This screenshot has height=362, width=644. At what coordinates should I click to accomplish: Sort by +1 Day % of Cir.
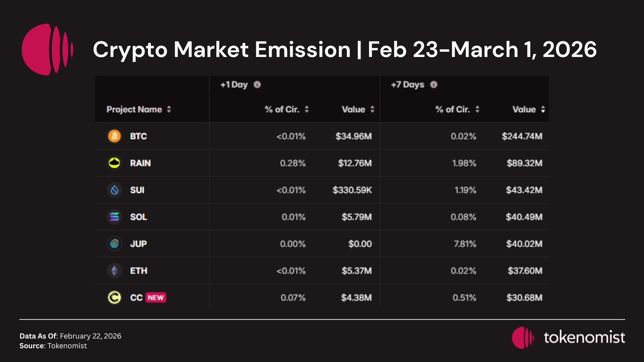coord(307,109)
